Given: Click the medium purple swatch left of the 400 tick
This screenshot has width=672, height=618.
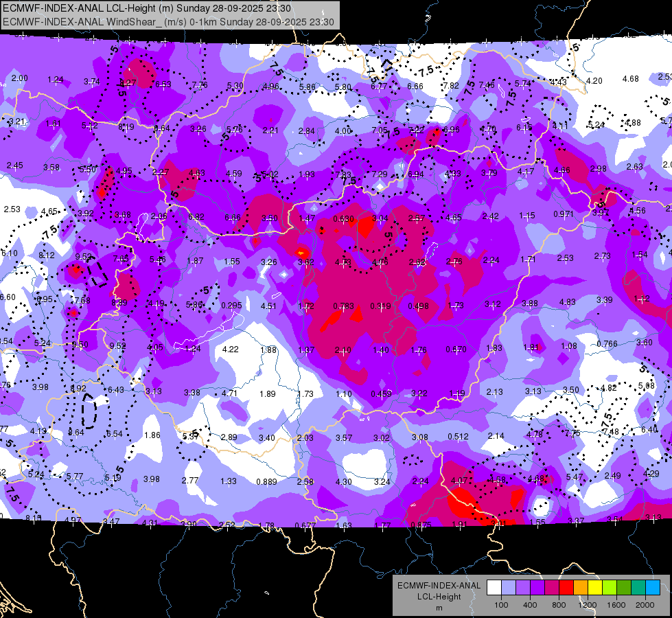Looking at the screenshot, I should tap(523, 588).
